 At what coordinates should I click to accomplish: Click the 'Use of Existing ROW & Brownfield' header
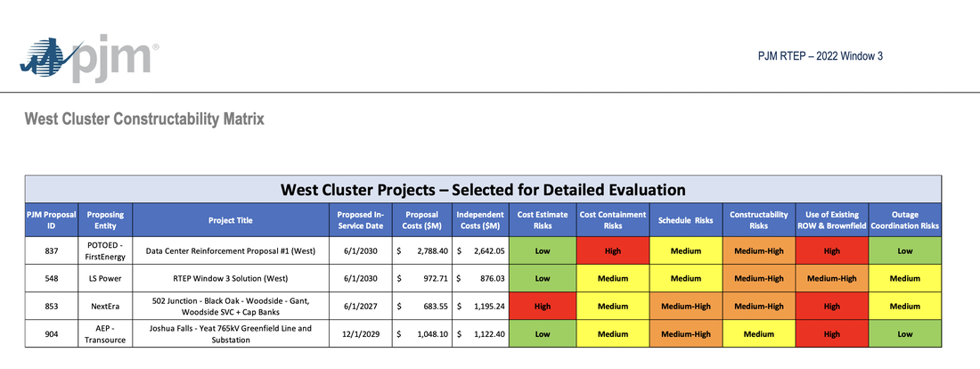832,220
